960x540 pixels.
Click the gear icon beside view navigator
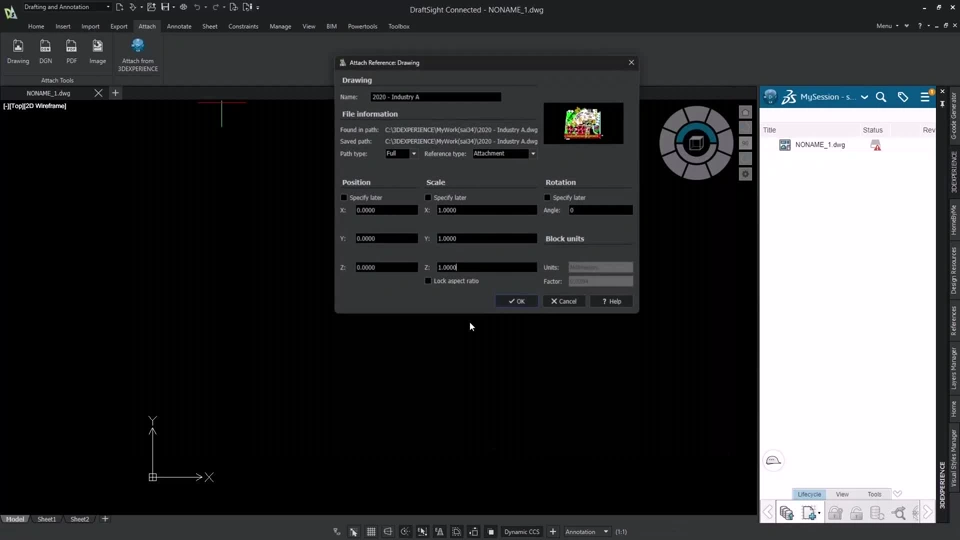[745, 174]
